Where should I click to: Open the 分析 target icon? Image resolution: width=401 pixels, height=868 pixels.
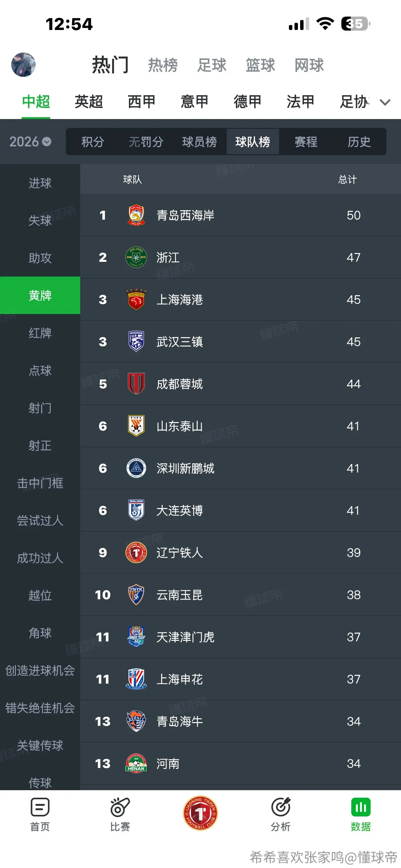(280, 807)
